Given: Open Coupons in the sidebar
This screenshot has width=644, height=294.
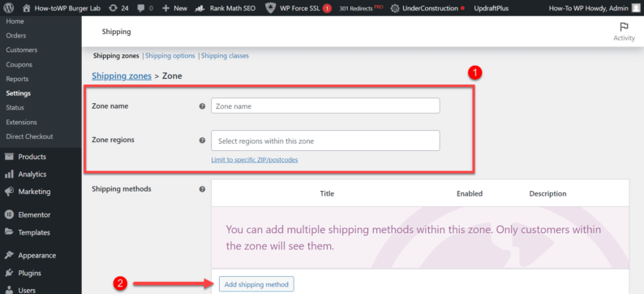Looking at the screenshot, I should [x=19, y=64].
